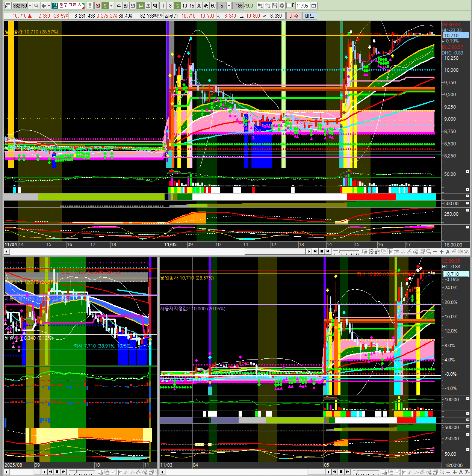
Task: Click the zoom slider in the lower-right chart's toolbar
Action: (366, 472)
